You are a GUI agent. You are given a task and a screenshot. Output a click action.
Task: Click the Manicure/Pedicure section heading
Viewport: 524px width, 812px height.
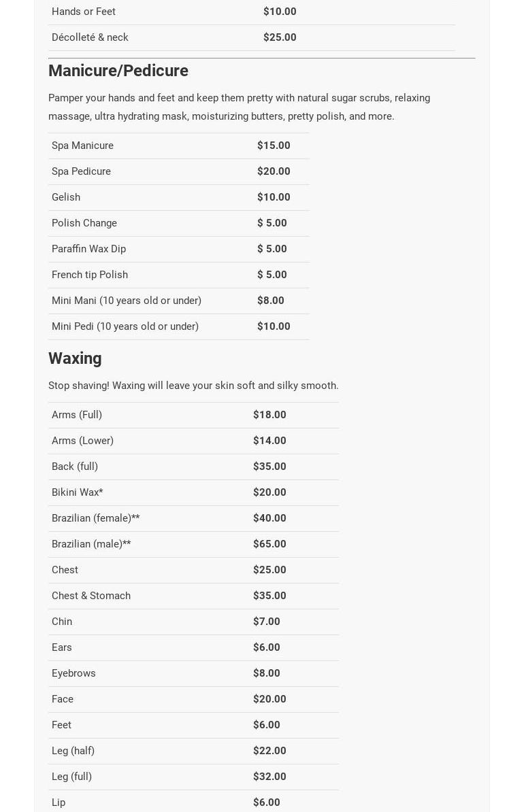point(118,71)
